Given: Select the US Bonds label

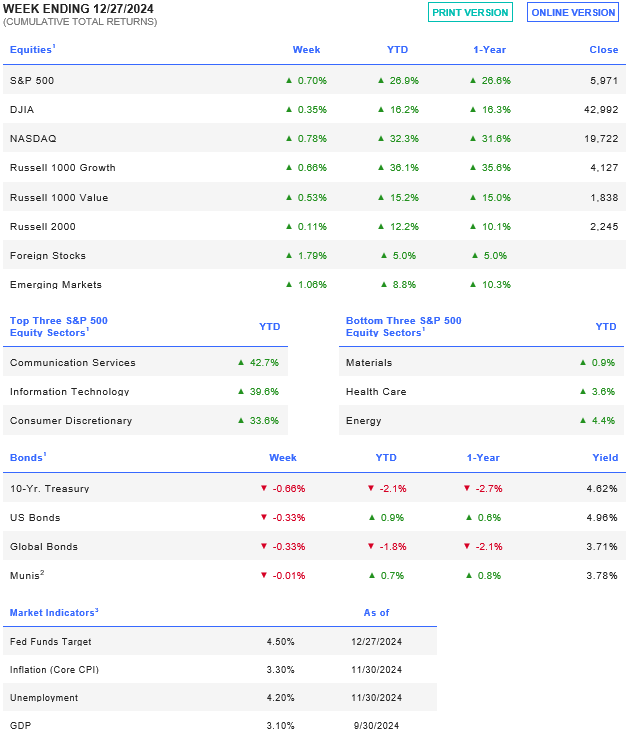Looking at the screenshot, I should pyautogui.click(x=35, y=518).
